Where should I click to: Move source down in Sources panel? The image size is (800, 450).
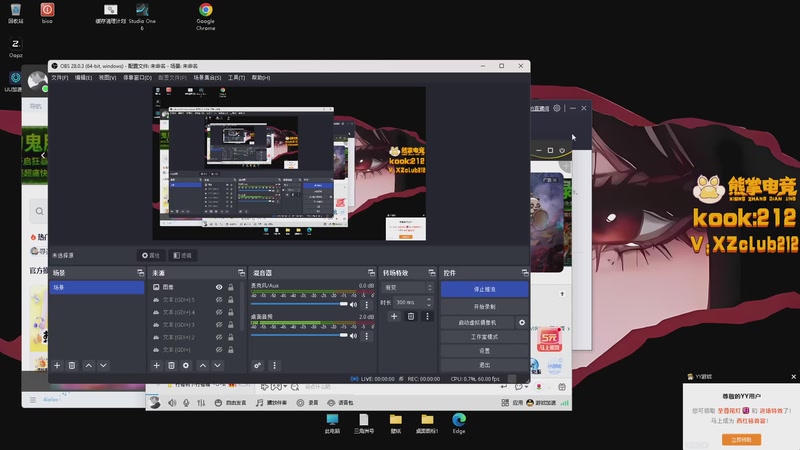pyautogui.click(x=218, y=365)
